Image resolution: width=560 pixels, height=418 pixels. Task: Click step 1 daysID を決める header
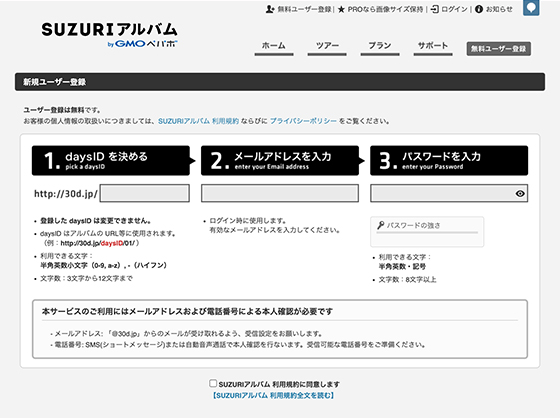click(x=111, y=160)
